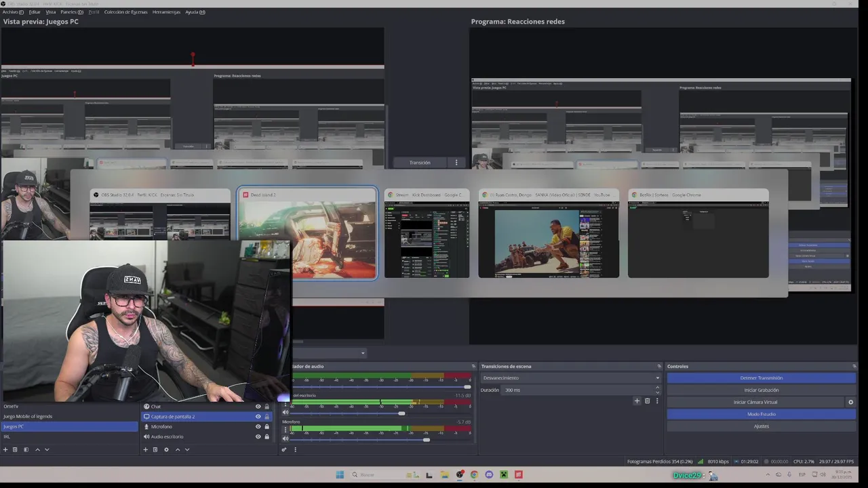Open source properties gear icon
This screenshot has height=488, width=868.
click(x=166, y=449)
